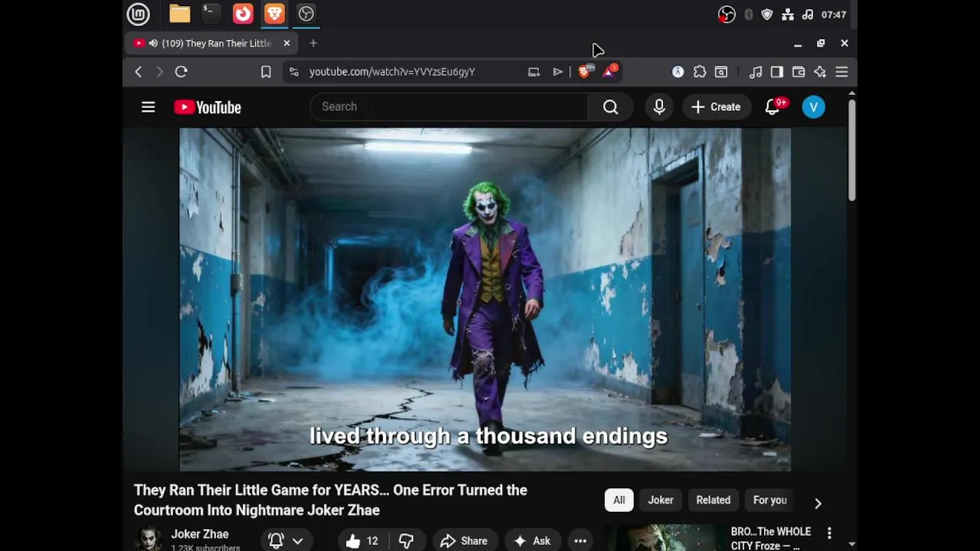The width and height of the screenshot is (980, 551).
Task: Launch the Terminal from the panel
Action: click(x=211, y=14)
